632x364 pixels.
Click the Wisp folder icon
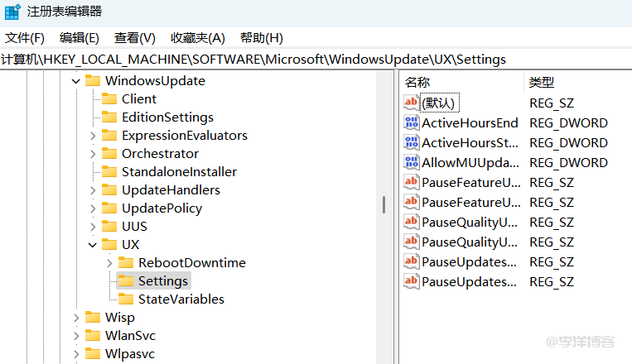[x=93, y=317]
